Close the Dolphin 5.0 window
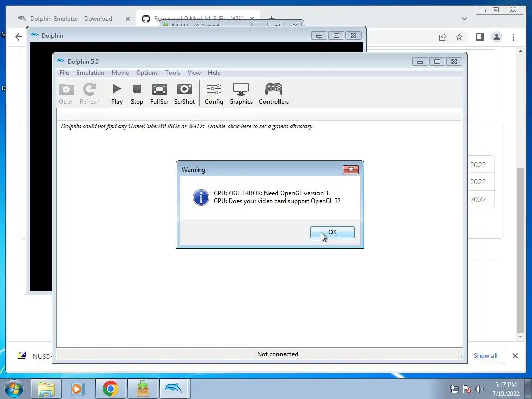The width and height of the screenshot is (532, 399). (x=454, y=62)
